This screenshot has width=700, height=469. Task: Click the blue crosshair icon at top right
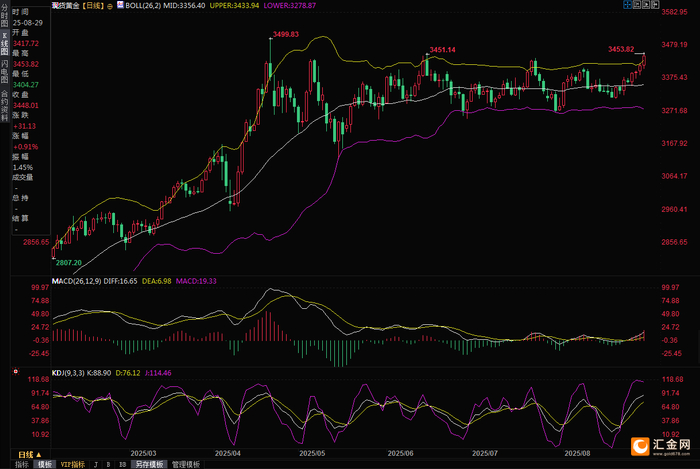click(x=627, y=5)
